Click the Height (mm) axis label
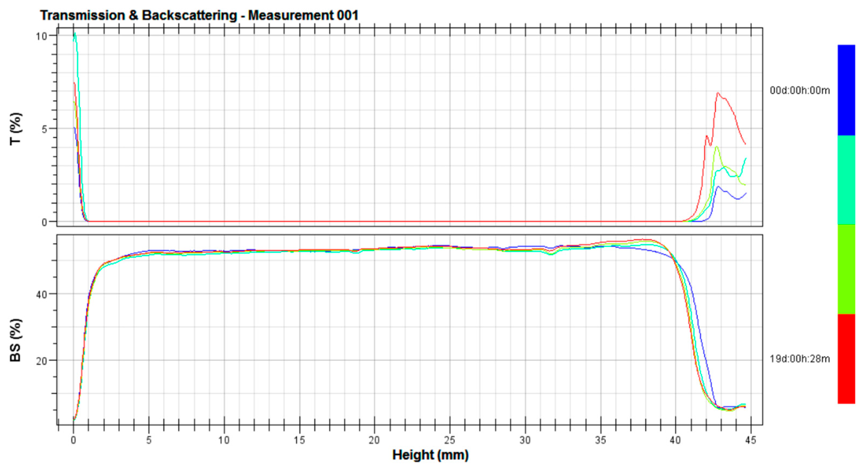 point(430,455)
